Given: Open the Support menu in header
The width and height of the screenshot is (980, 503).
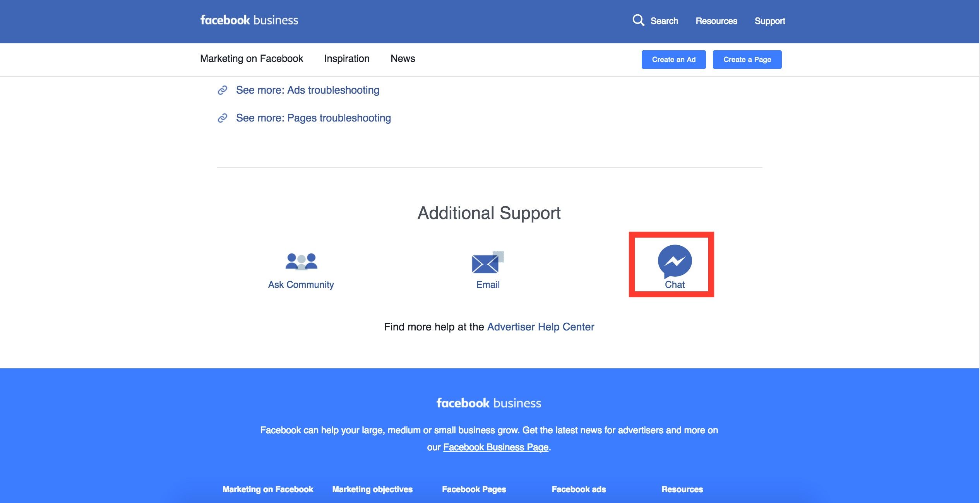Looking at the screenshot, I should pyautogui.click(x=770, y=21).
